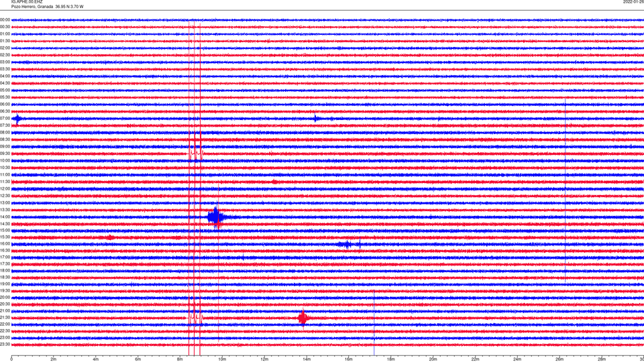644x362 pixels.
Task: Select the 19:00 trace label
Action: click(5, 284)
